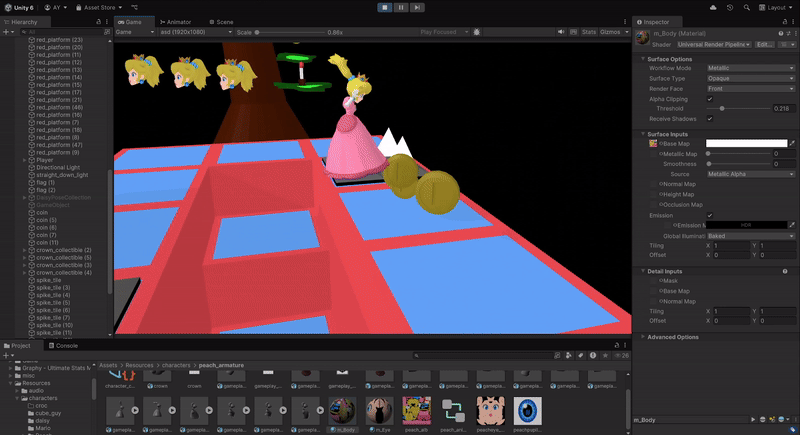Toggle favorites star in Project toolbar
The width and height of the screenshot is (800, 435).
pyautogui.click(x=605, y=355)
